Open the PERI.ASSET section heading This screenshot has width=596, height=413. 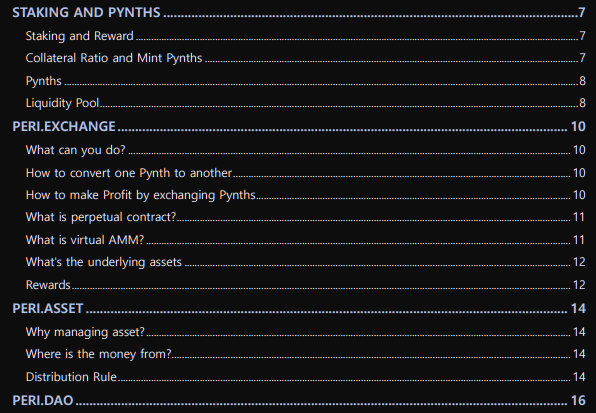pyautogui.click(x=48, y=308)
